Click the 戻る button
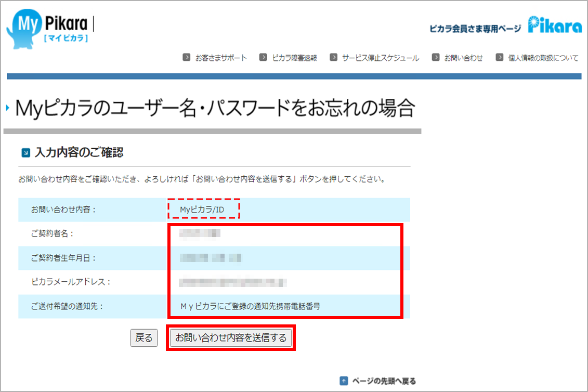Screen dimensions: 588x392 pos(144,337)
